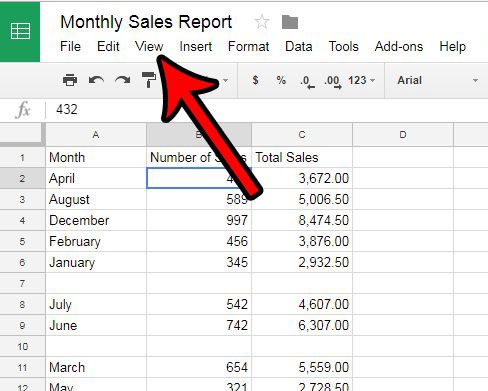Rename the Monthly Sales Report title
The width and height of the screenshot is (488, 391).
146,22
